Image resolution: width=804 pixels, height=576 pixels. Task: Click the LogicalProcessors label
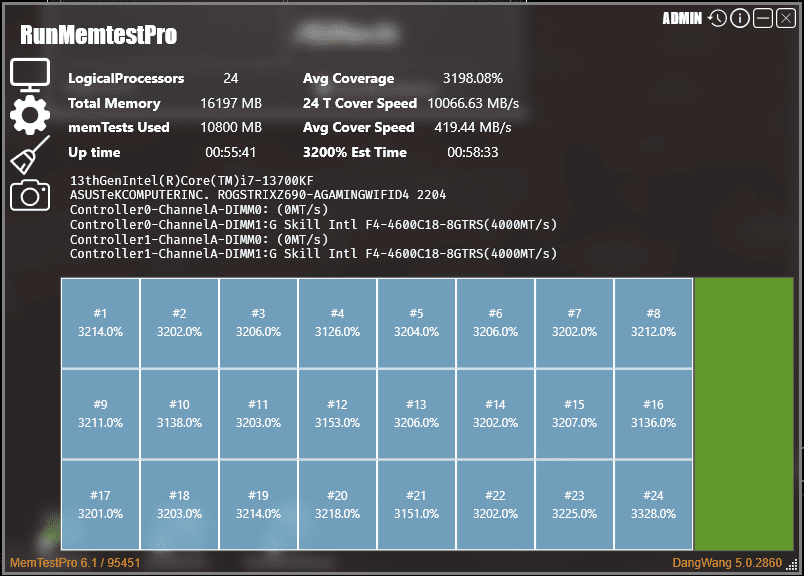tap(126, 78)
